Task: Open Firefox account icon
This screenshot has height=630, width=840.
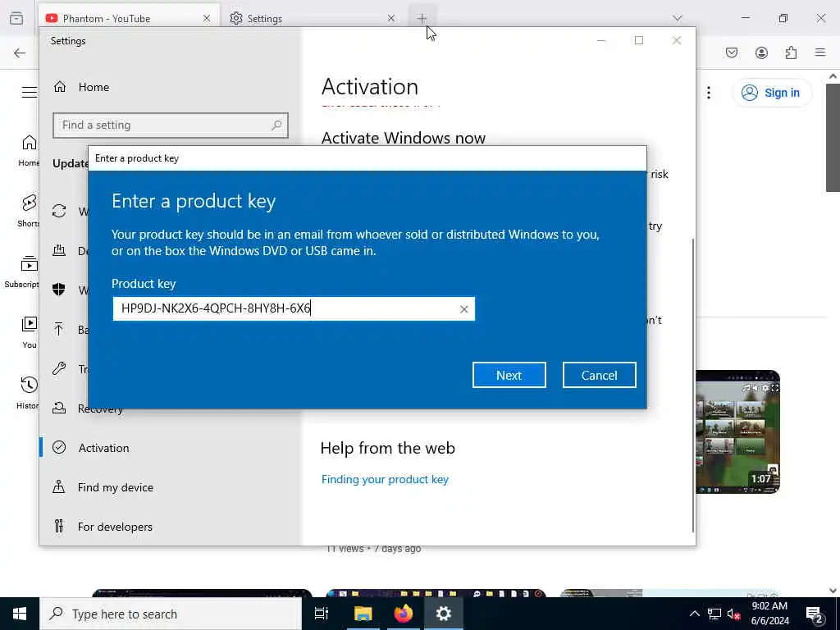Action: 762,52
